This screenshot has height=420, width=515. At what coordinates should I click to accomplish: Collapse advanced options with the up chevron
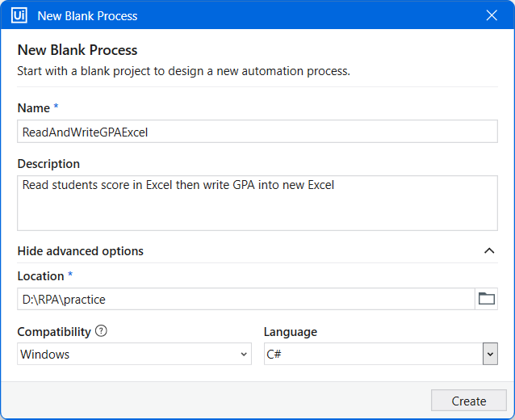click(489, 251)
